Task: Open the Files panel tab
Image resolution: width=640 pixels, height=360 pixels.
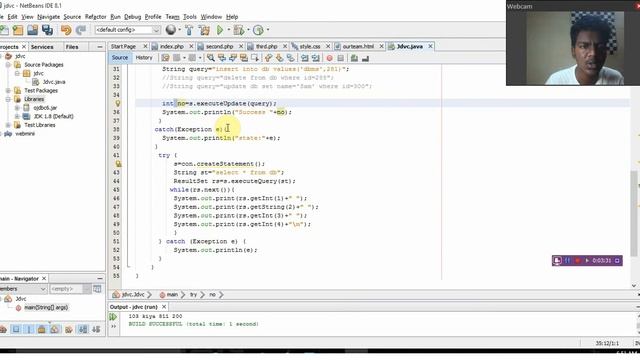Action: pyautogui.click(x=72, y=47)
